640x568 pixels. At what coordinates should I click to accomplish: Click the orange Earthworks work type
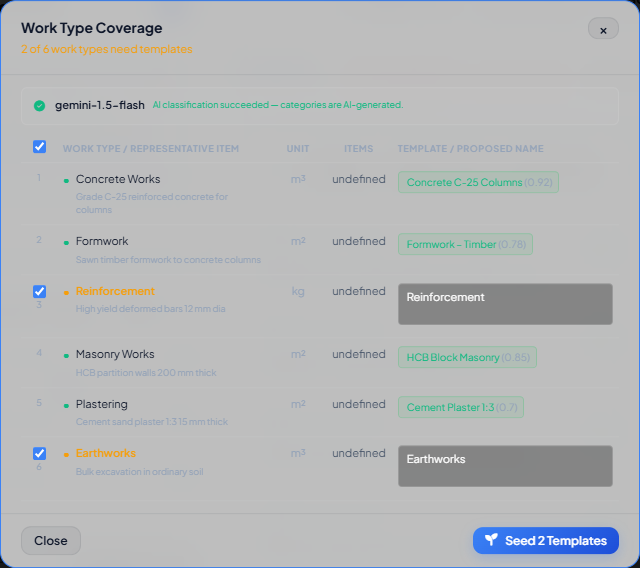tap(106, 453)
